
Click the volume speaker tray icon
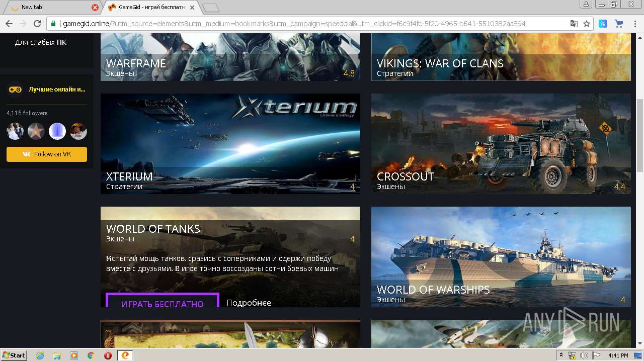click(x=584, y=355)
